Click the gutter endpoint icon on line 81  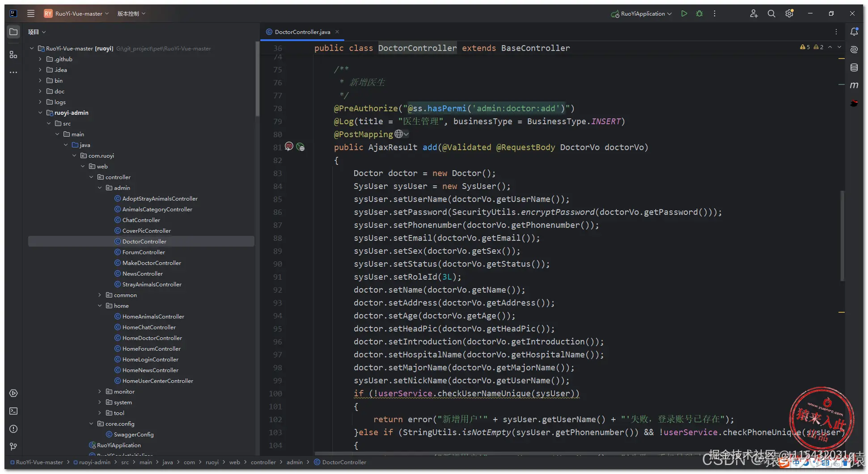coord(301,147)
